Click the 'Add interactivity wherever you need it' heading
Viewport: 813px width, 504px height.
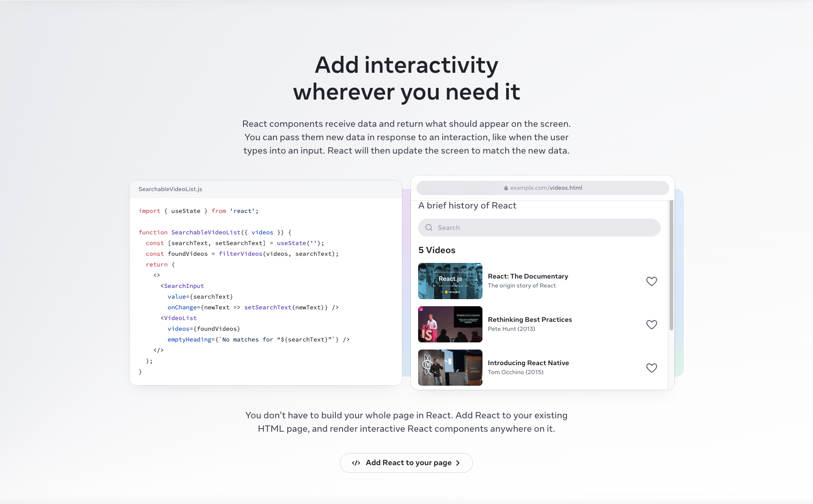click(406, 79)
